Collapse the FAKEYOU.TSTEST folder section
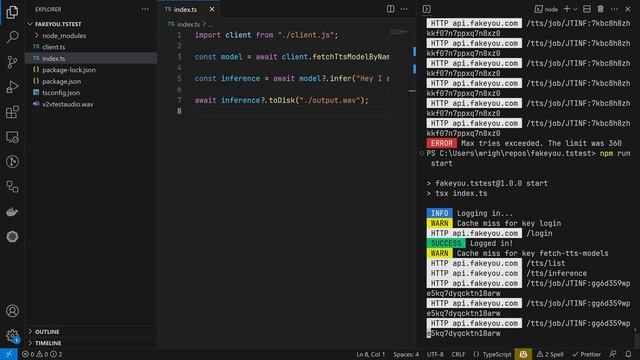 point(58,24)
